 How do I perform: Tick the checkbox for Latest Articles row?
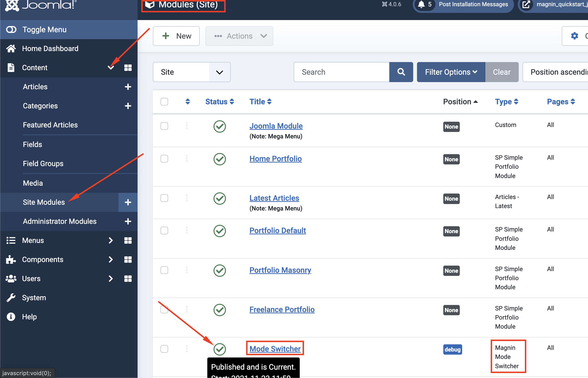tap(164, 198)
